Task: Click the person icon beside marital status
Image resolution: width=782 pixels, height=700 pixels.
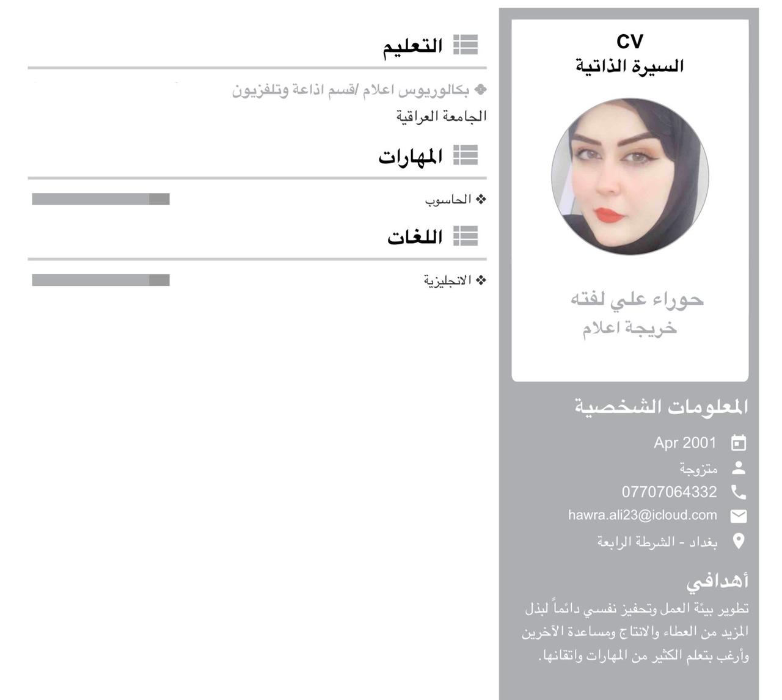Action: click(x=739, y=468)
